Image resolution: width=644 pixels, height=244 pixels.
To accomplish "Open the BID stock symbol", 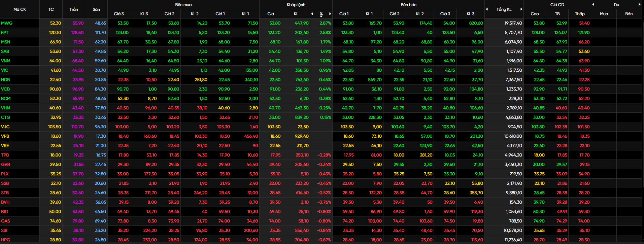I will [4, 212].
